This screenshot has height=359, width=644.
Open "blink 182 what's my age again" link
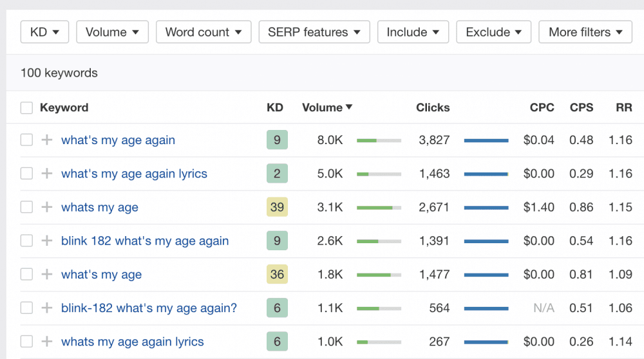tap(145, 241)
